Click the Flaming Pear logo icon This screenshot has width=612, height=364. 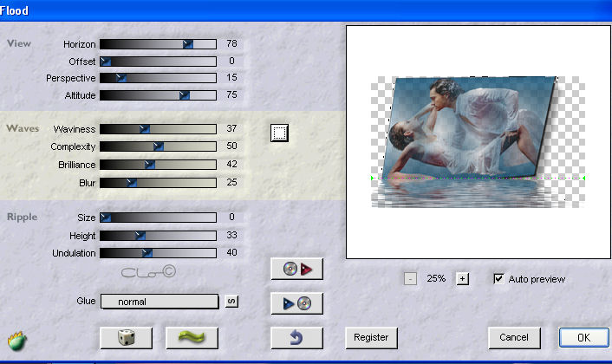click(17, 341)
